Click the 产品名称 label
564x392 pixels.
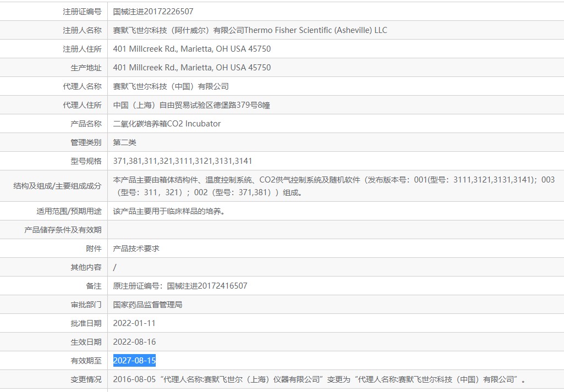click(x=86, y=124)
